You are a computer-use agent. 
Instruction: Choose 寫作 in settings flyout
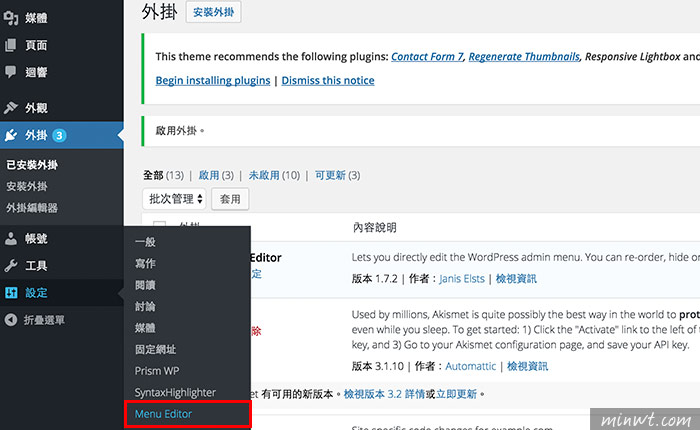coord(145,263)
